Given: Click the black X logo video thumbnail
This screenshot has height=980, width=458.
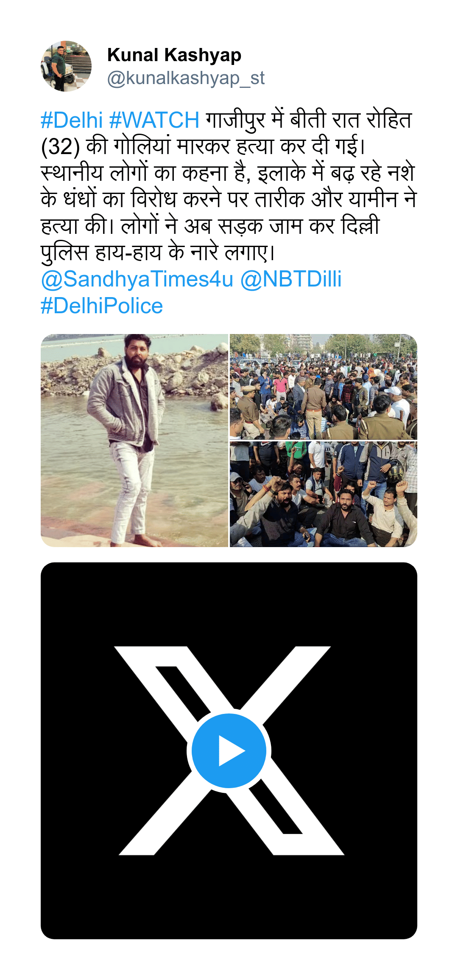Looking at the screenshot, I should click(x=229, y=751).
